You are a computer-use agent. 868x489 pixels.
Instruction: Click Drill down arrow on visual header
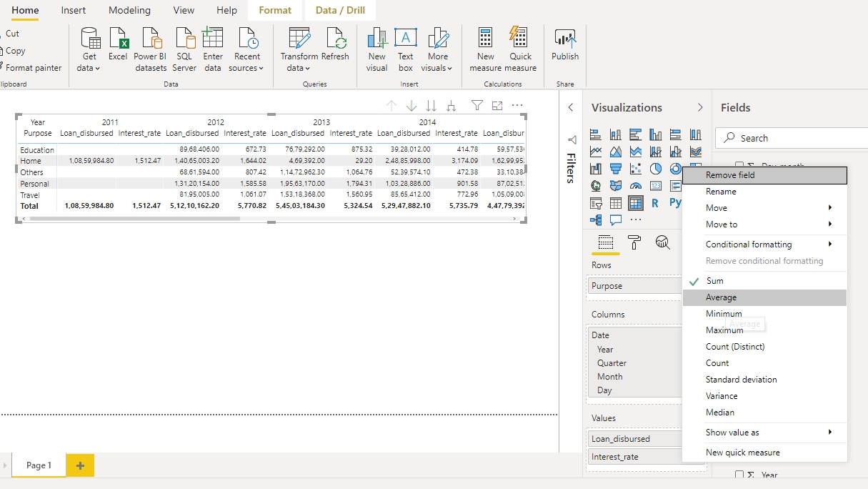(x=411, y=106)
